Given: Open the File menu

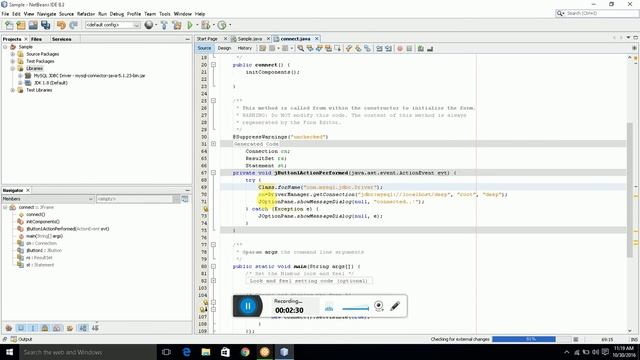Looking at the screenshot, I should tap(5, 14).
